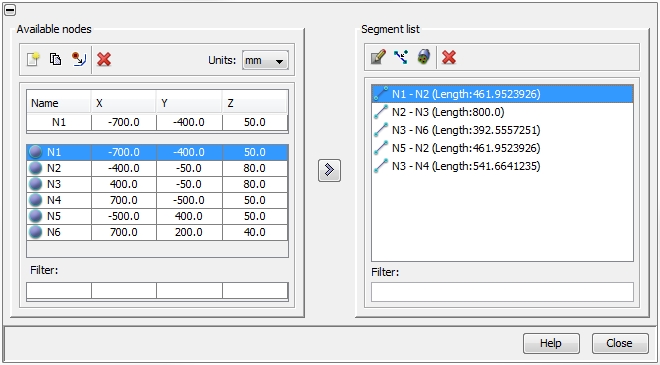
Task: Delete selected node with red X
Action: pyautogui.click(x=104, y=59)
